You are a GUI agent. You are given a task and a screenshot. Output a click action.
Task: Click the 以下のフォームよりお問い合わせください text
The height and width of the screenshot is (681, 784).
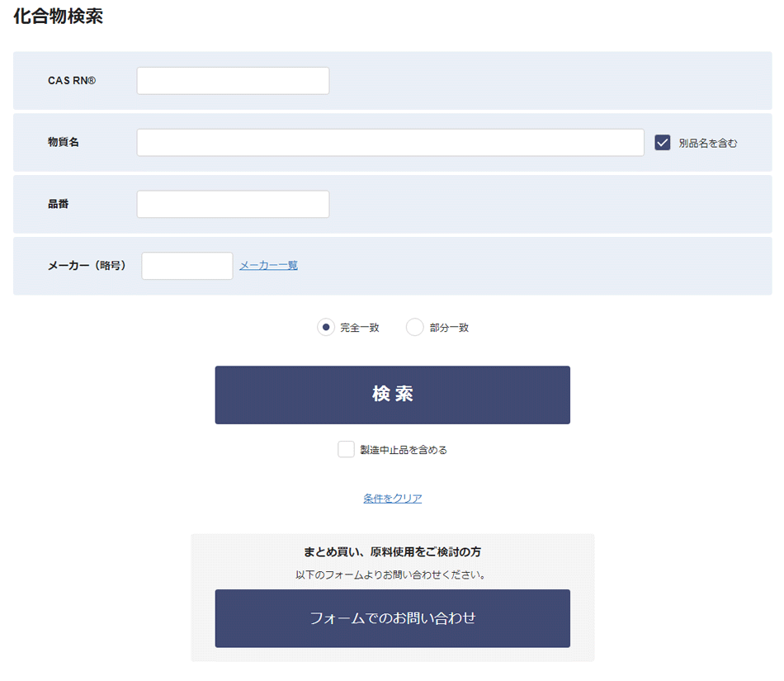click(390, 575)
